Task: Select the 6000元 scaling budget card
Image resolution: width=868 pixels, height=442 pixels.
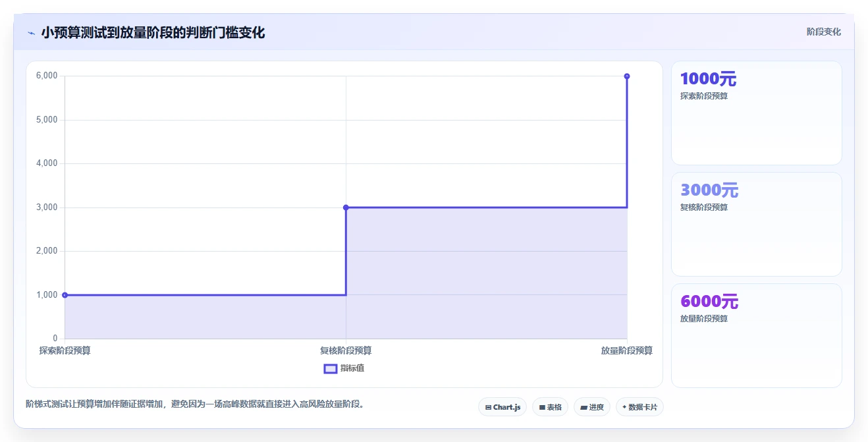Action: pyautogui.click(x=756, y=335)
